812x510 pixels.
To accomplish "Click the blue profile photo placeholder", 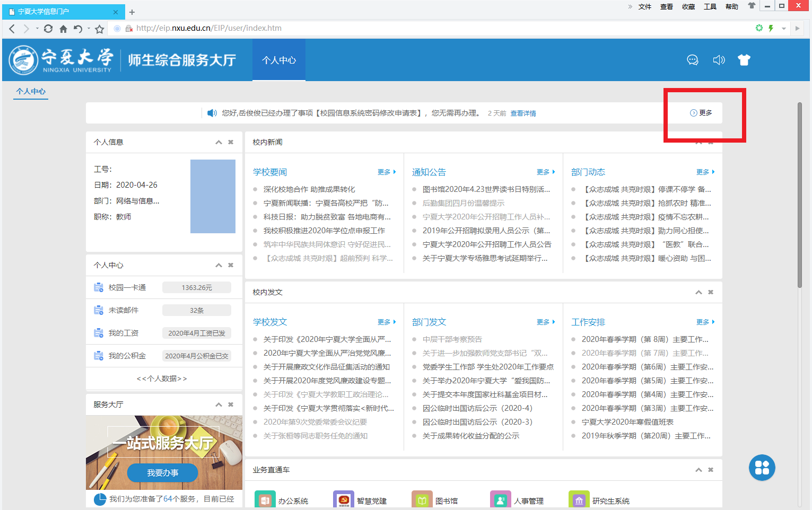I will pyautogui.click(x=213, y=197).
